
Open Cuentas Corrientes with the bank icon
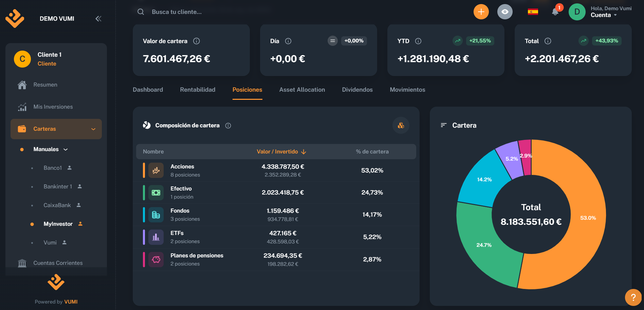coord(22,263)
